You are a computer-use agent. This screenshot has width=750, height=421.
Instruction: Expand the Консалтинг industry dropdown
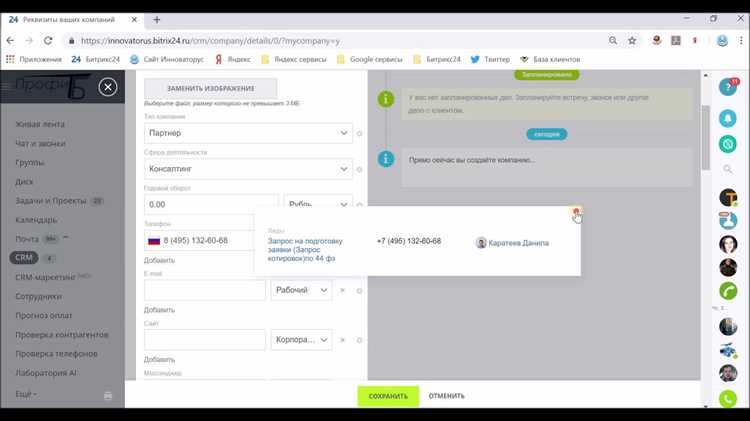pos(248,169)
